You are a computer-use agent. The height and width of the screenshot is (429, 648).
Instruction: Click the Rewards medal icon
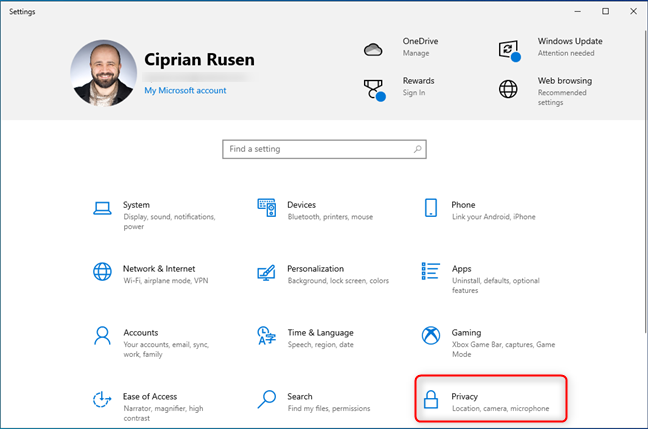(x=374, y=90)
